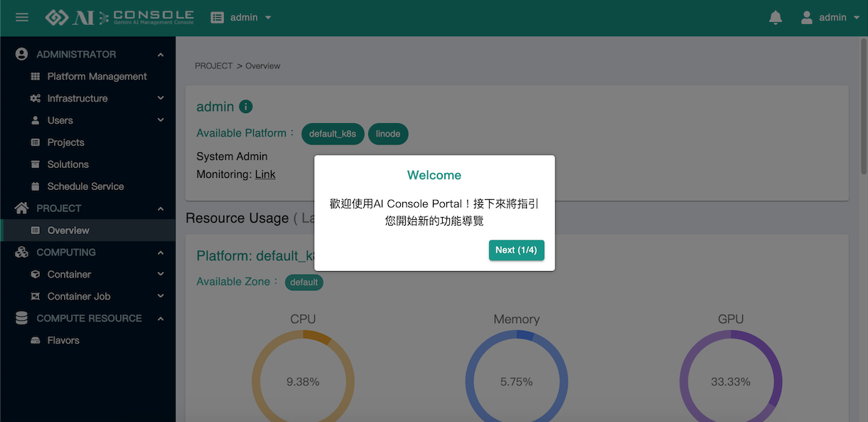
Task: Click the linode platform chip
Action: [388, 134]
